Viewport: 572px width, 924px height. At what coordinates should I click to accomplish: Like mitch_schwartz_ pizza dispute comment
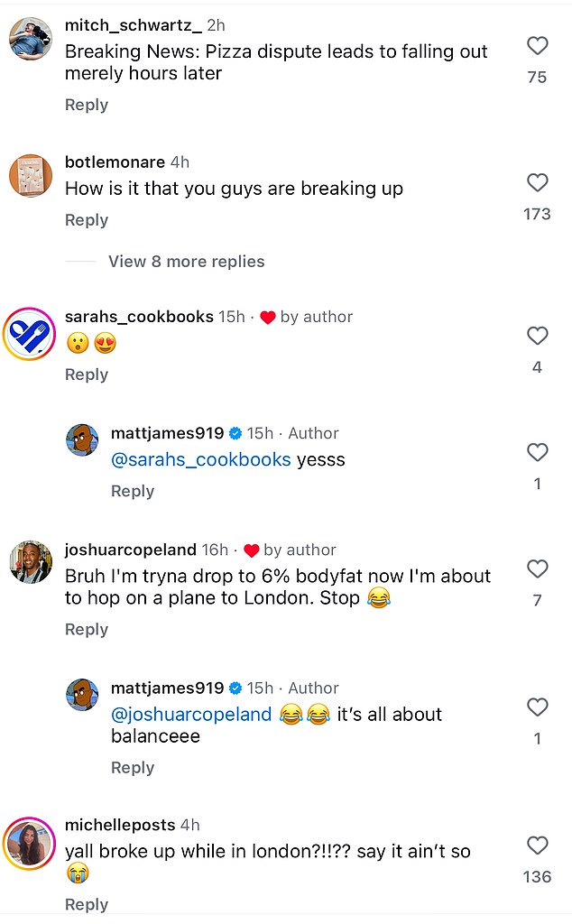point(537,45)
